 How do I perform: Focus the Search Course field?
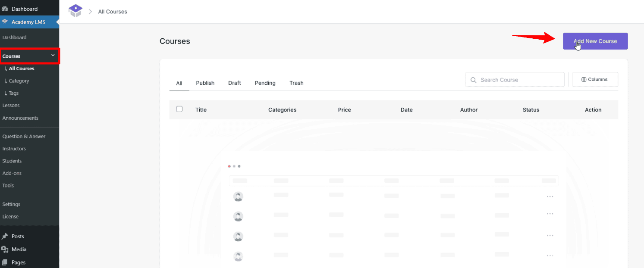coord(515,80)
